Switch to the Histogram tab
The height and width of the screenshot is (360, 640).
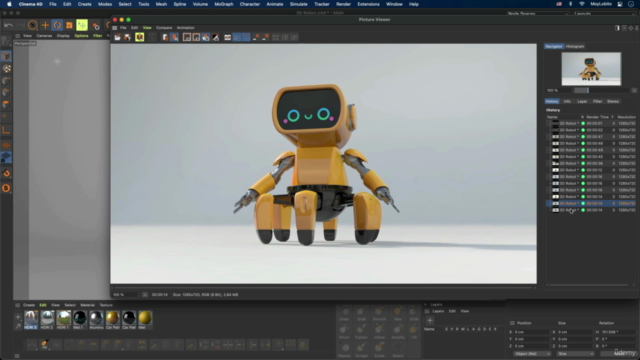(x=575, y=47)
